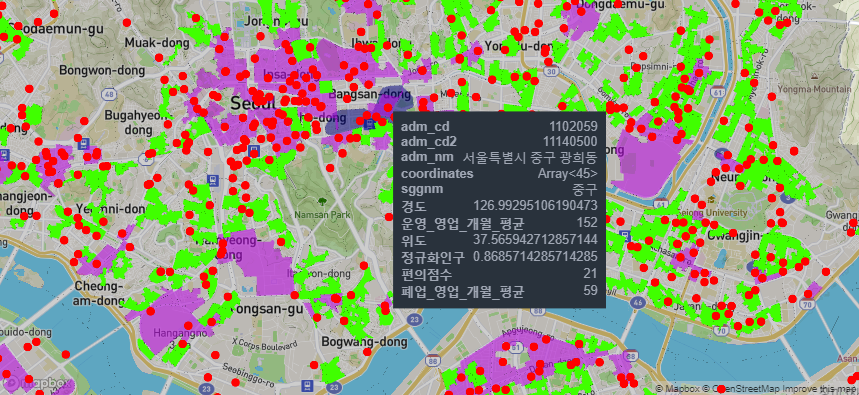Viewport: 859px width, 395px height.
Task: Click the route 23 shield below Seobinggo-ro
Action: tap(206, 388)
